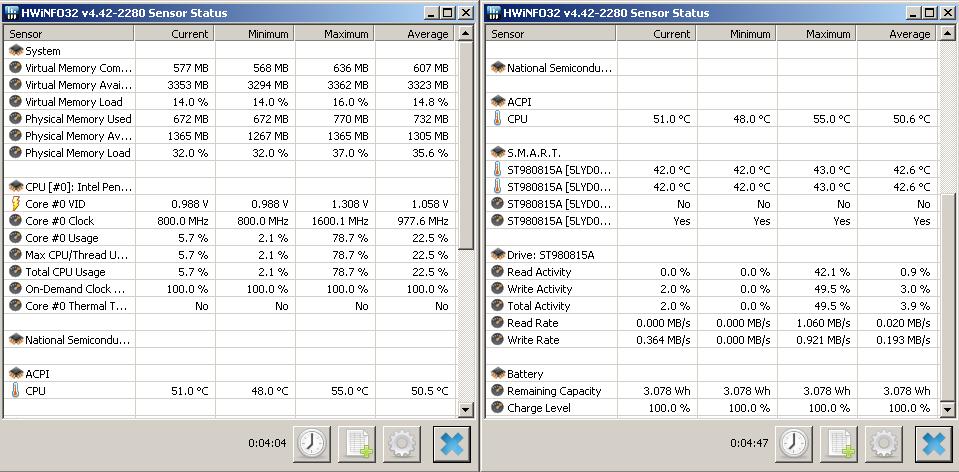959x472 pixels.
Task: Click the Charge Level gauge icon
Action: point(497,407)
